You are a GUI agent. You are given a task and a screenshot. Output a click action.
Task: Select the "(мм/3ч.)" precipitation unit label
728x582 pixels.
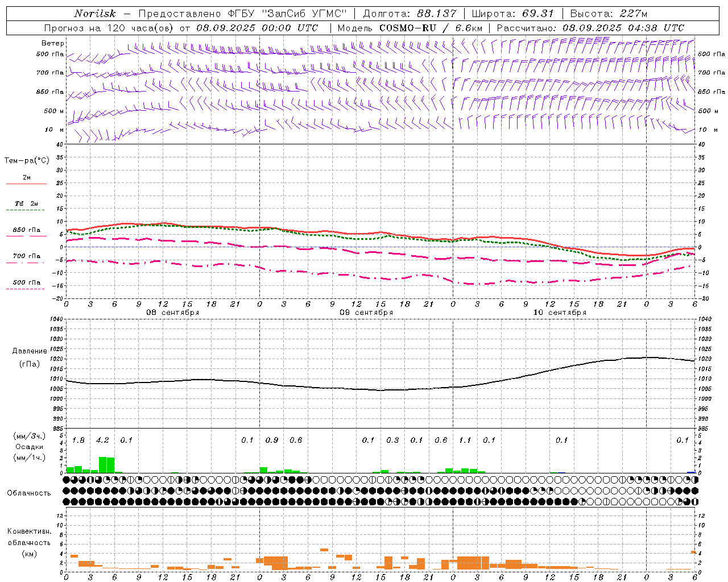pyautogui.click(x=30, y=436)
